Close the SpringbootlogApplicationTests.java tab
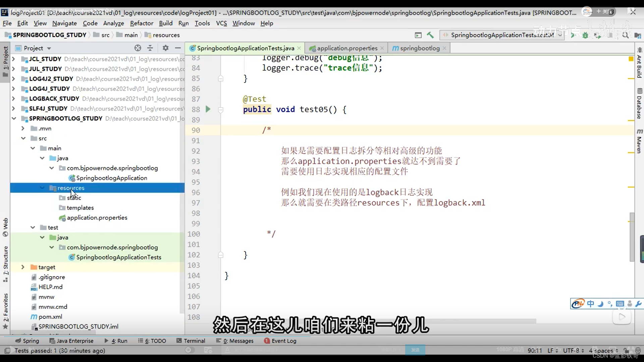This screenshot has height=362, width=644. (x=299, y=48)
